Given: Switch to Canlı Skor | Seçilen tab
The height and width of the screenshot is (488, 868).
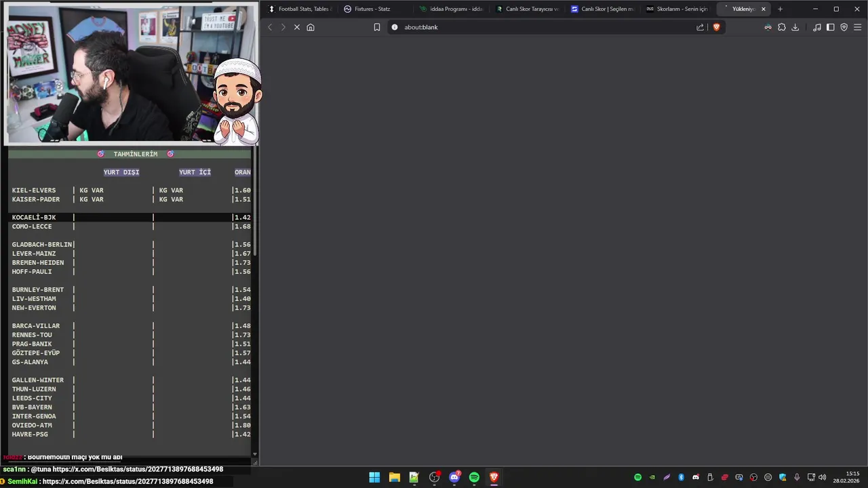Looking at the screenshot, I should pyautogui.click(x=601, y=9).
